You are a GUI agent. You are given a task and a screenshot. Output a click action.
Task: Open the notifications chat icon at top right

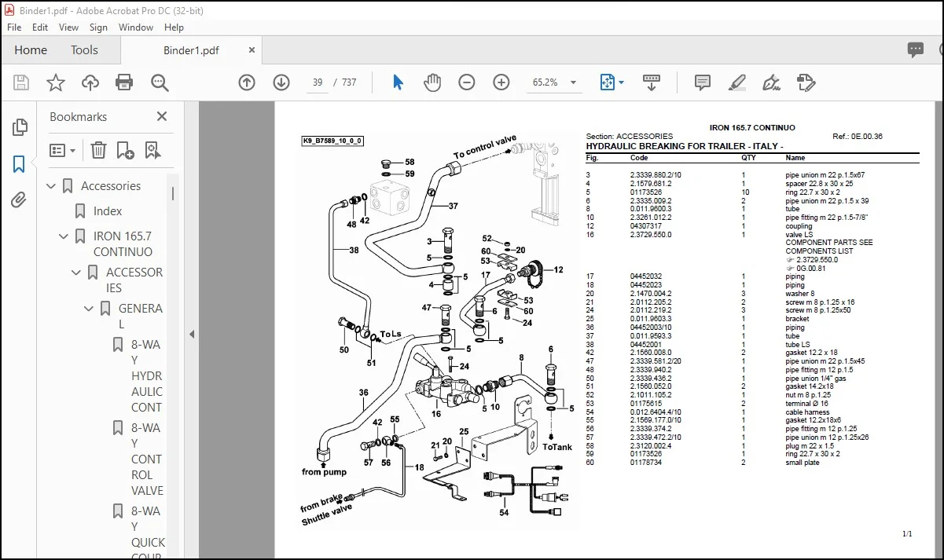pyautogui.click(x=916, y=49)
